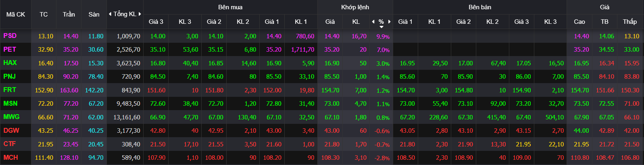Open PNJ stock details
Screen dimensions: 644x165
pos(10,76)
